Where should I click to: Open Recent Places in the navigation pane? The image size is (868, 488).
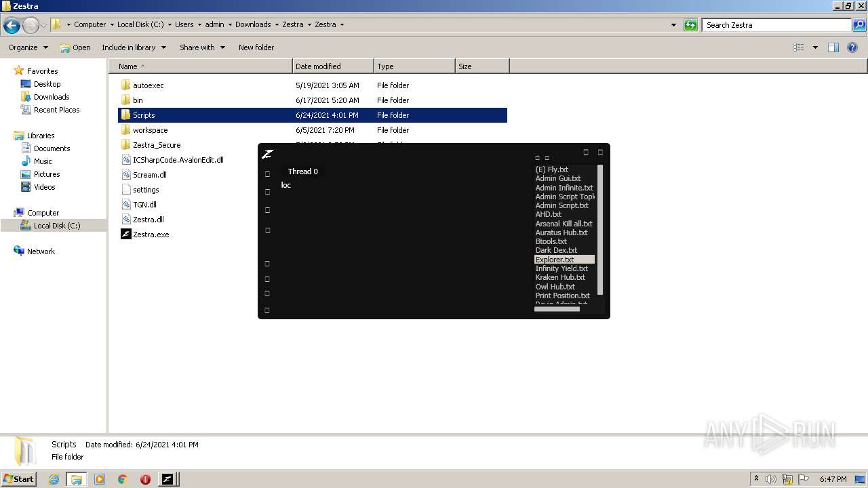point(56,110)
